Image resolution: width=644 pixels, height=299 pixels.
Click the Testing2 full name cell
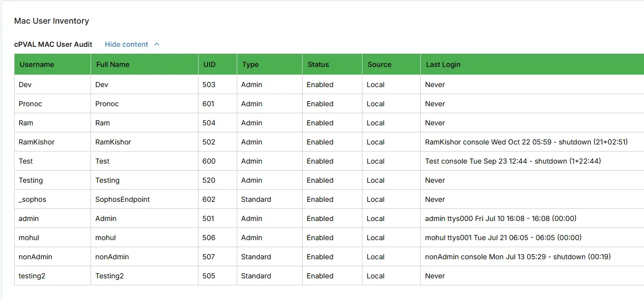point(144,276)
